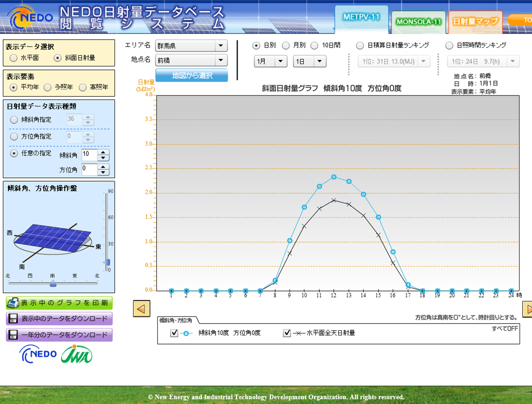Click the horizontal azimuth slider handle
This screenshot has height=404, width=532.
click(53, 283)
